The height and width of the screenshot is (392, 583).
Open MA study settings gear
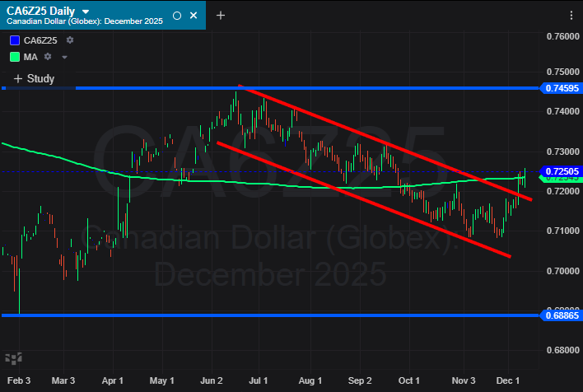[x=48, y=57]
